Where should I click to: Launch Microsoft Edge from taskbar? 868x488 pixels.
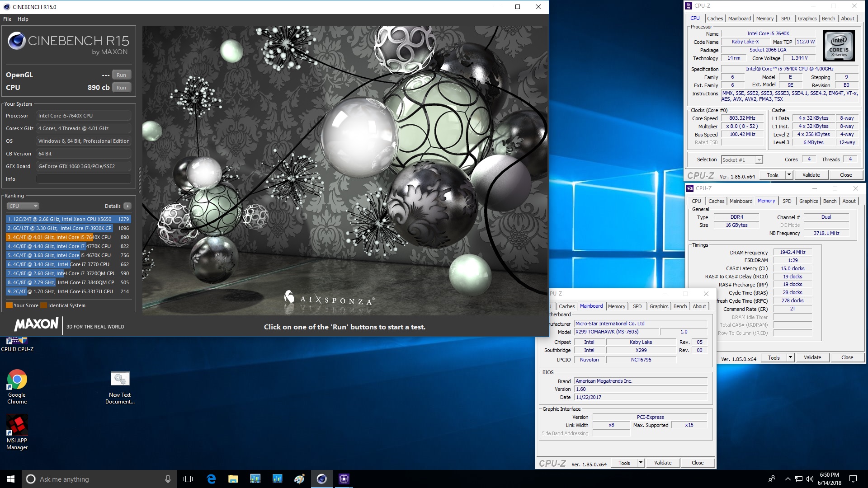click(x=211, y=479)
